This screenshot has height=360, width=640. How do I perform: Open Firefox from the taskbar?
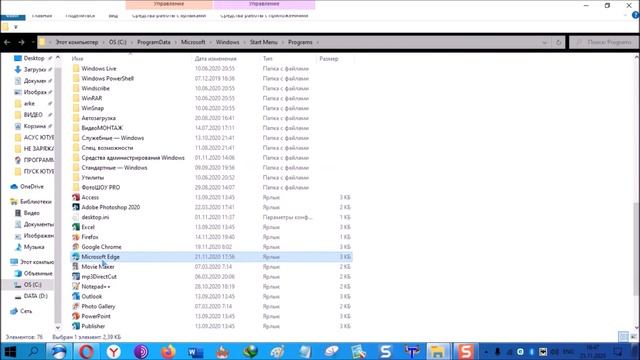coord(168,351)
